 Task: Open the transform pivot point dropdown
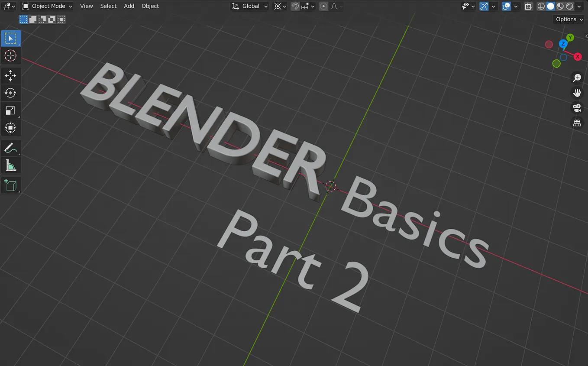[x=278, y=6]
